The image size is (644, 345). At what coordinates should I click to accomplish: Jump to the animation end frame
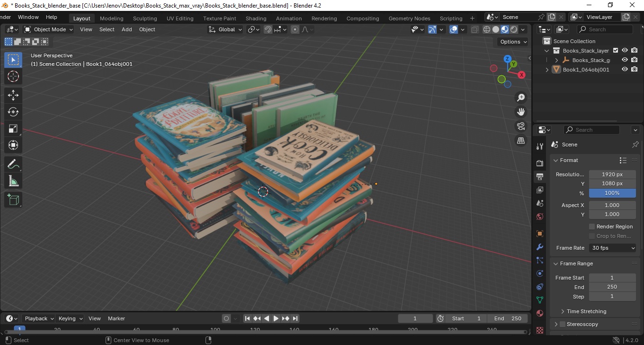pos(295,318)
